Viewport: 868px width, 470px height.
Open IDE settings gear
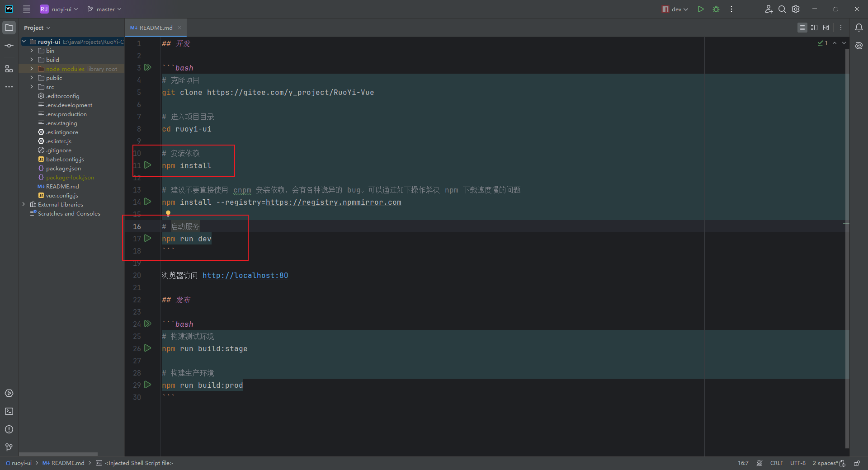(796, 9)
